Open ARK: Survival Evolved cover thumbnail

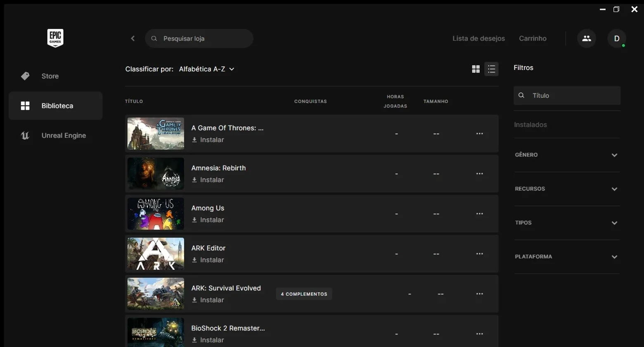click(x=156, y=294)
